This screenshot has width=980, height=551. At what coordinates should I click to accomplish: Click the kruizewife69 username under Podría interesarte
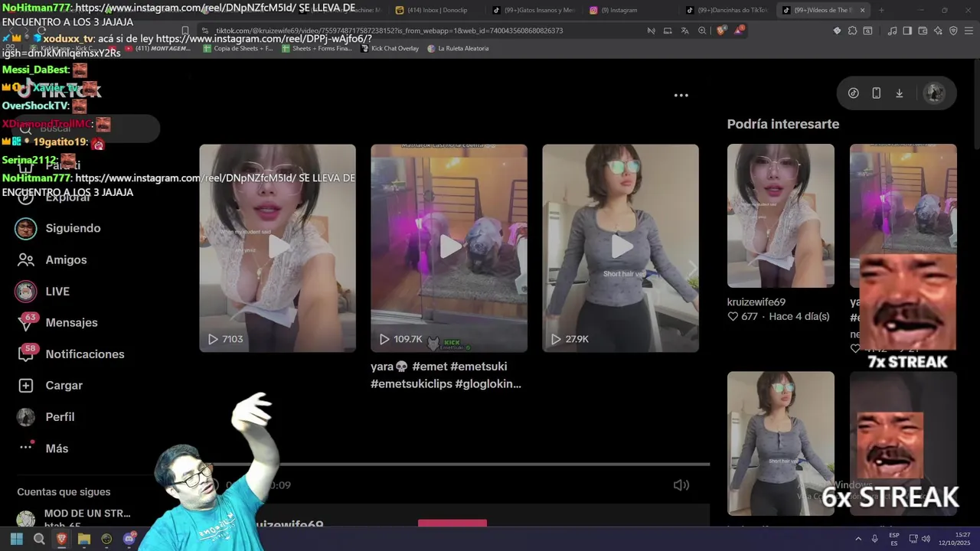tap(756, 302)
